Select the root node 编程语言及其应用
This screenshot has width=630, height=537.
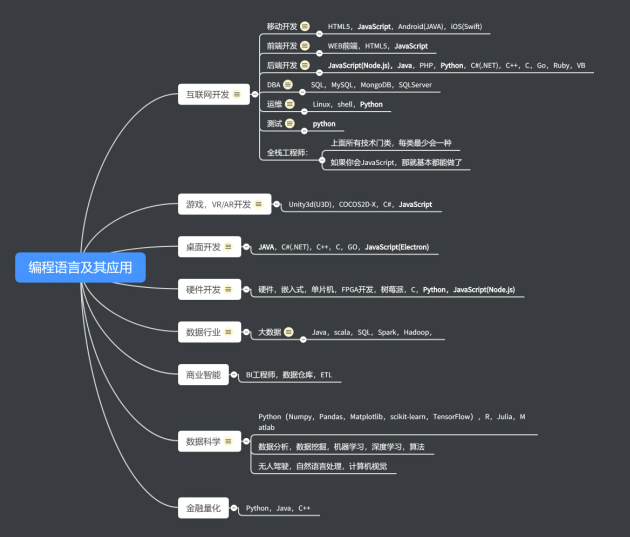[x=80, y=268]
